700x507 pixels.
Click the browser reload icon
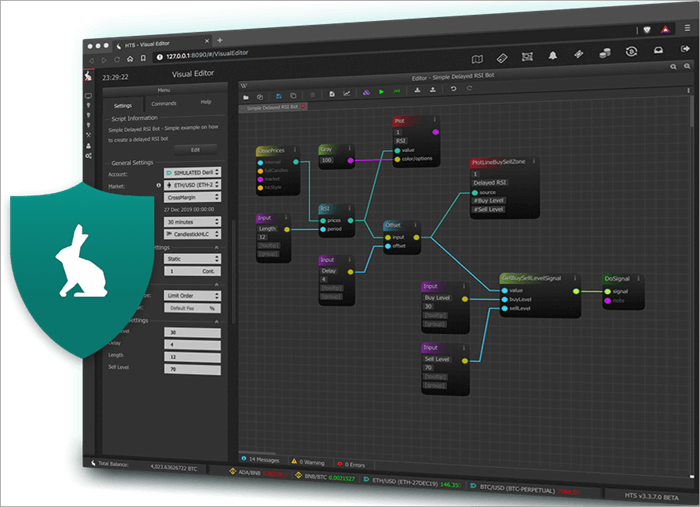tap(117, 59)
